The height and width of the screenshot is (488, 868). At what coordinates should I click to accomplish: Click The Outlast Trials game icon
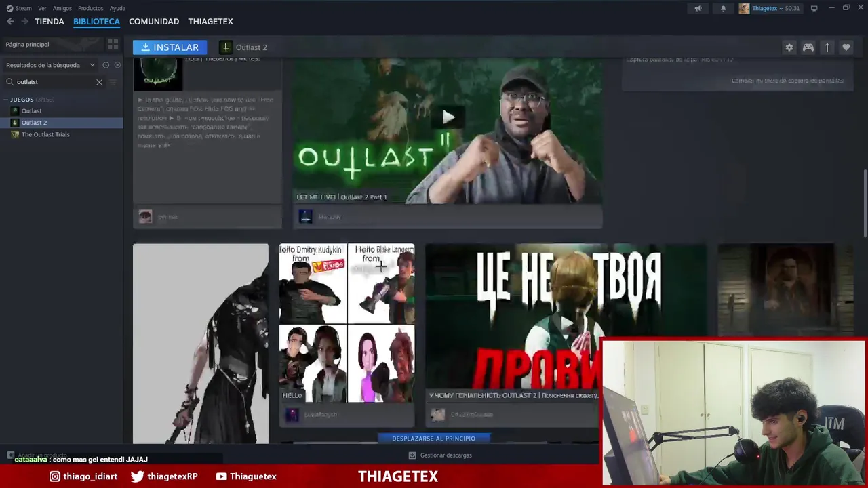point(15,134)
